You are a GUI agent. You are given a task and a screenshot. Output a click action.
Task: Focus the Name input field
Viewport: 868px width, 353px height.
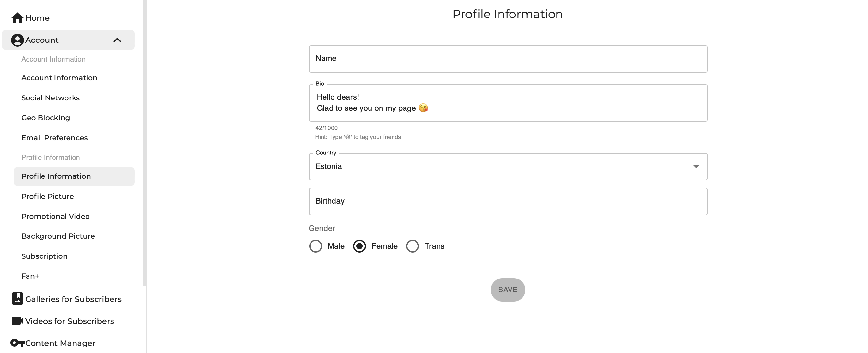coord(508,59)
